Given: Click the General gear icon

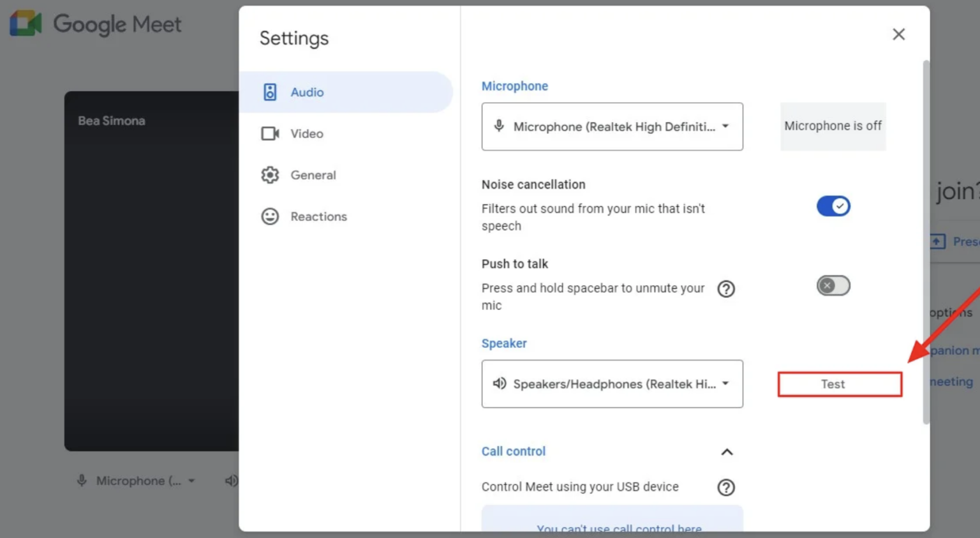Looking at the screenshot, I should point(270,175).
